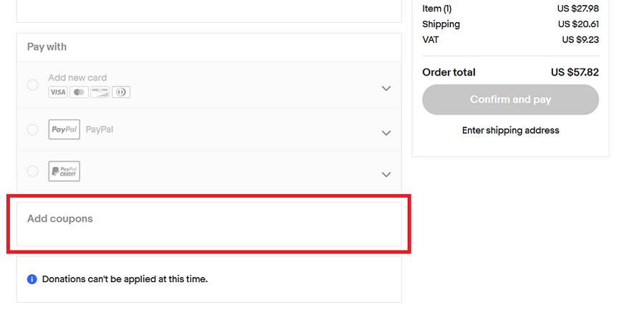Click the Diners Club card icon
This screenshot has height=320, width=644.
pyautogui.click(x=121, y=92)
